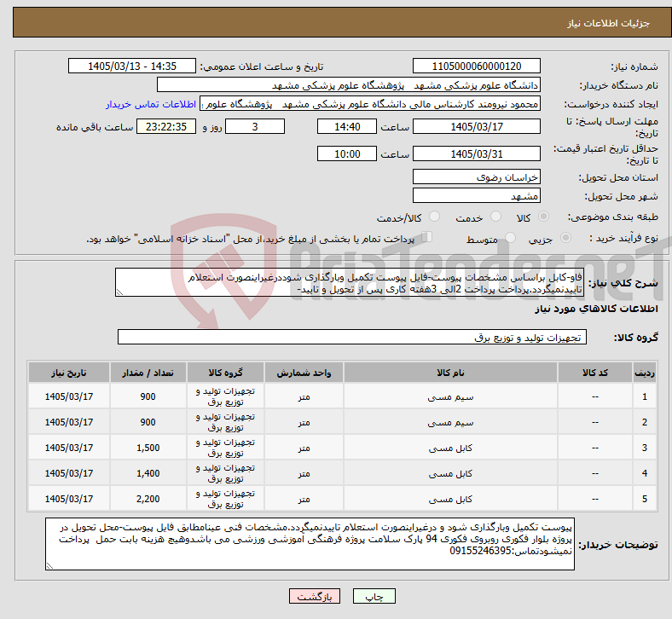Click the resize handle of description textarea
Viewport: 672px width, 619px height.
coord(119,292)
